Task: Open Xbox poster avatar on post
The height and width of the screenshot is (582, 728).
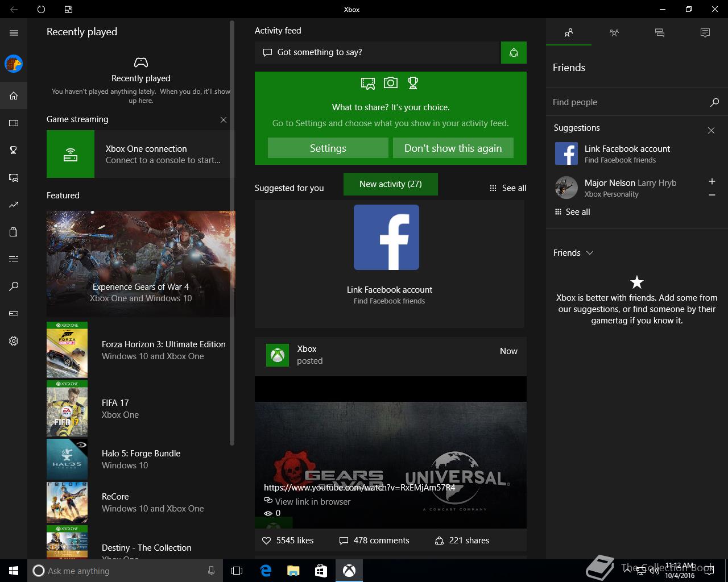Action: point(278,355)
